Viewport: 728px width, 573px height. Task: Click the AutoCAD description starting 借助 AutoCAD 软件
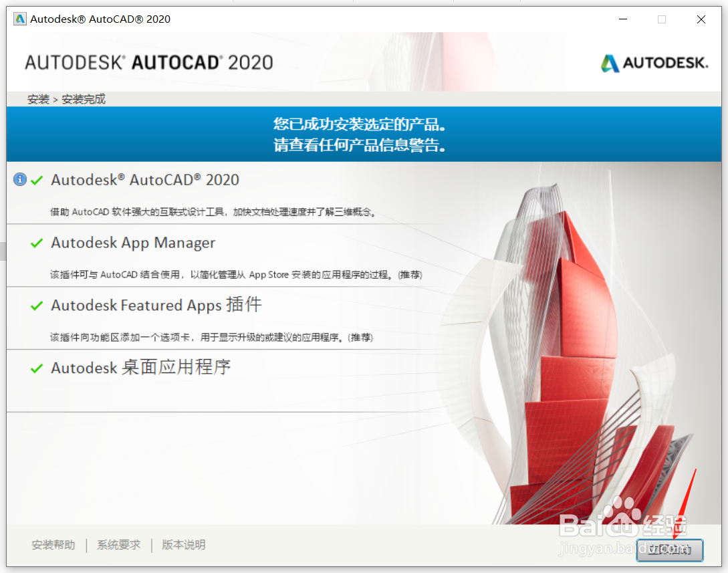(213, 212)
